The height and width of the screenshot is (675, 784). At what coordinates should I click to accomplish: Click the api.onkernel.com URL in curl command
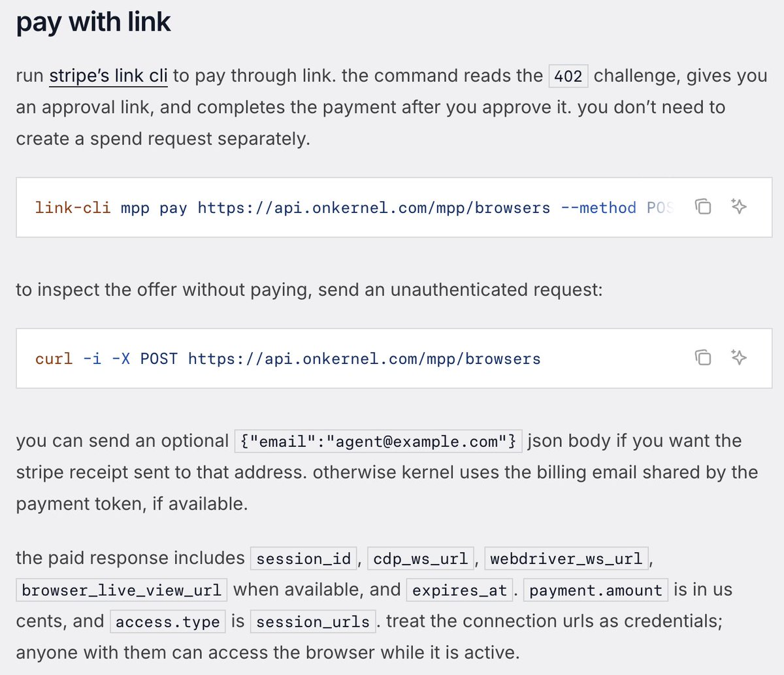(365, 359)
